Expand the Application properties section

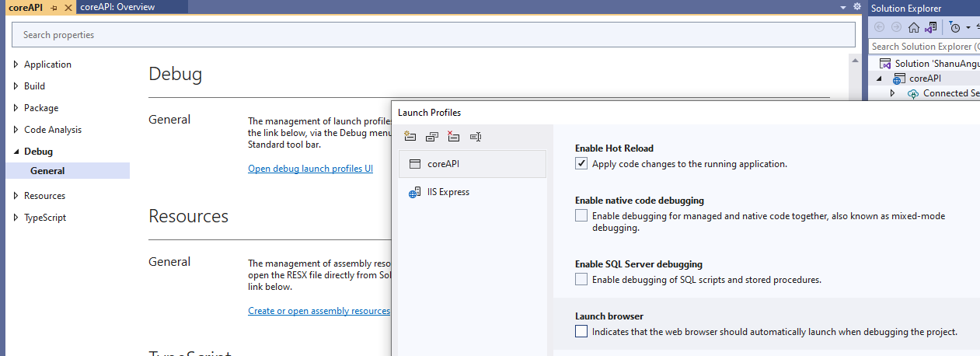tap(16, 65)
